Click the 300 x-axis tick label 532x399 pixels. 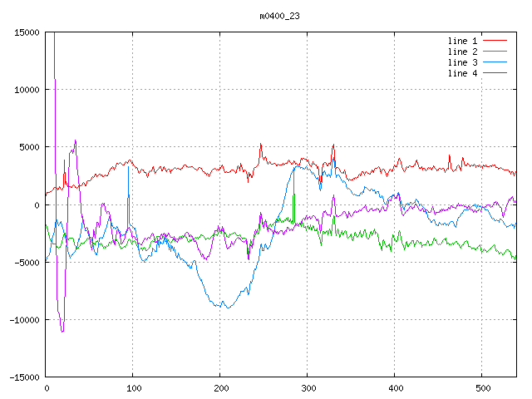click(308, 388)
